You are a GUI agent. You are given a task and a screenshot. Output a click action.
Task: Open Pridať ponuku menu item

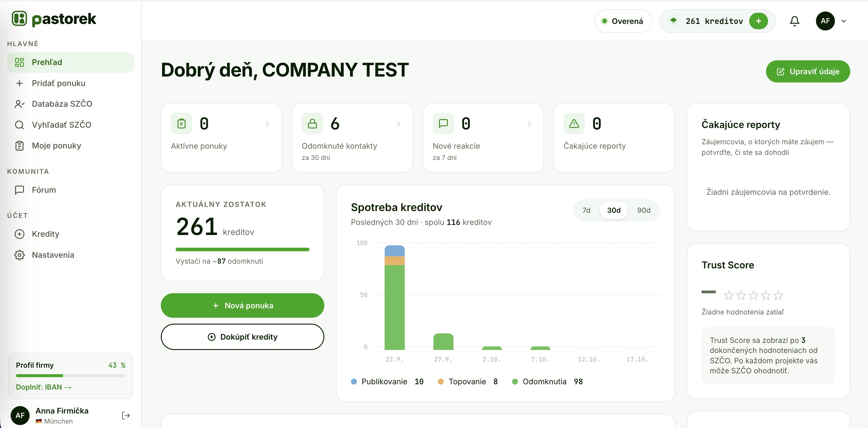[x=70, y=83]
